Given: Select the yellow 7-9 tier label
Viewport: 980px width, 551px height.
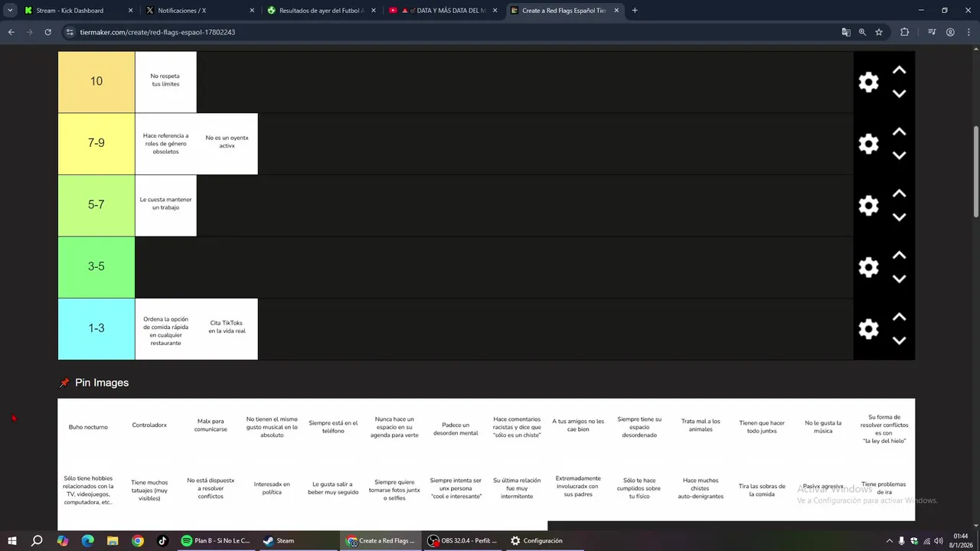Looking at the screenshot, I should (x=96, y=143).
